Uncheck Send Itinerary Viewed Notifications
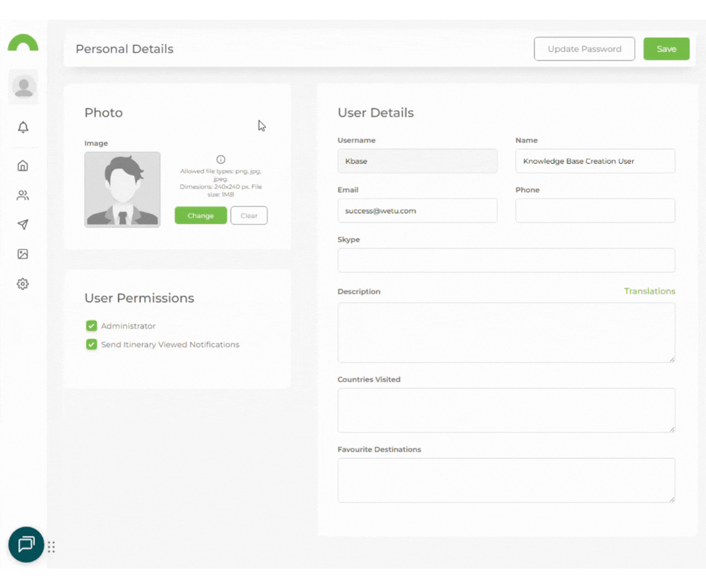This screenshot has width=706, height=588. pos(91,344)
